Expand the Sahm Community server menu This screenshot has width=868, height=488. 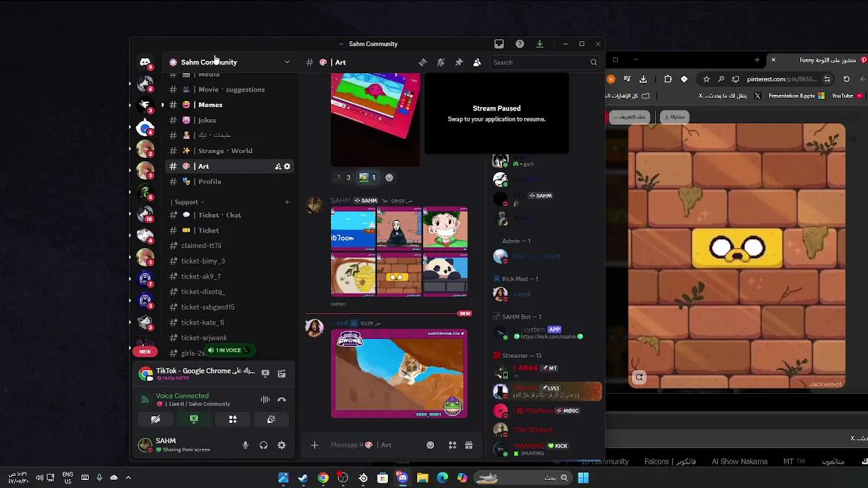point(229,62)
